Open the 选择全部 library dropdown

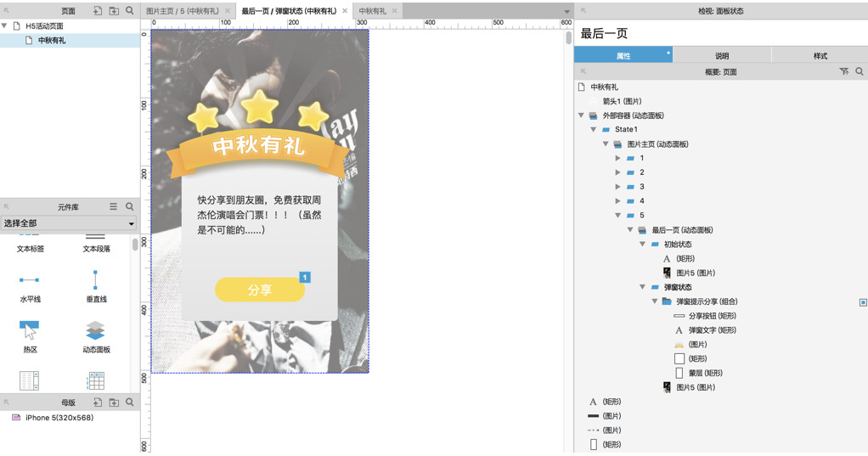pos(70,223)
